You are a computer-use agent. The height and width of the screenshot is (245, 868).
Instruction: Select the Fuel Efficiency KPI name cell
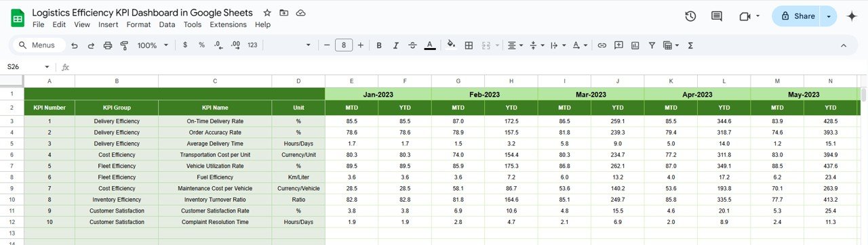215,177
